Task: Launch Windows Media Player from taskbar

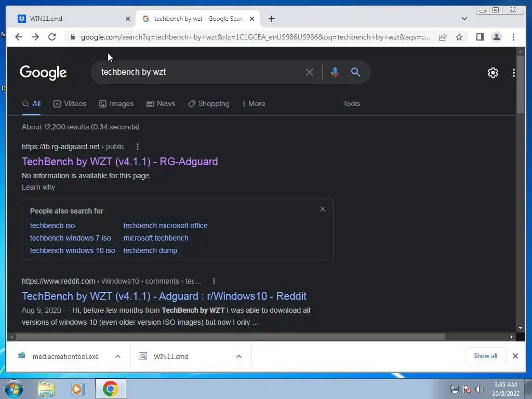Action: pyautogui.click(x=77, y=389)
